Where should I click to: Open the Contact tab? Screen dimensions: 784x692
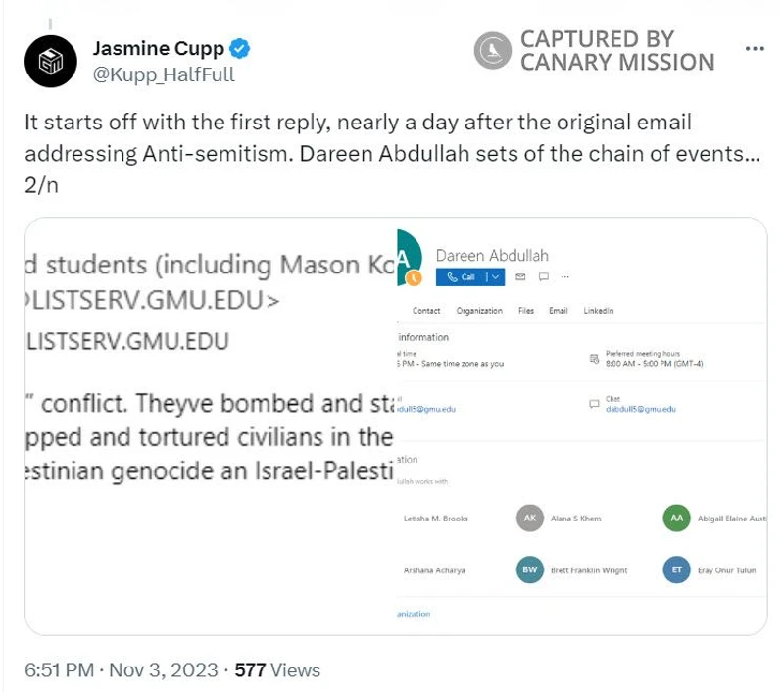pyautogui.click(x=426, y=311)
